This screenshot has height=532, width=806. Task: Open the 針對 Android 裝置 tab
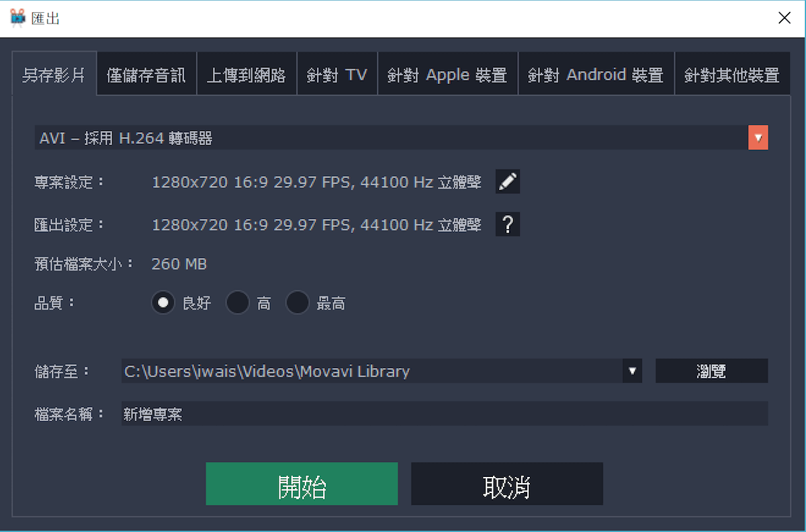(596, 75)
